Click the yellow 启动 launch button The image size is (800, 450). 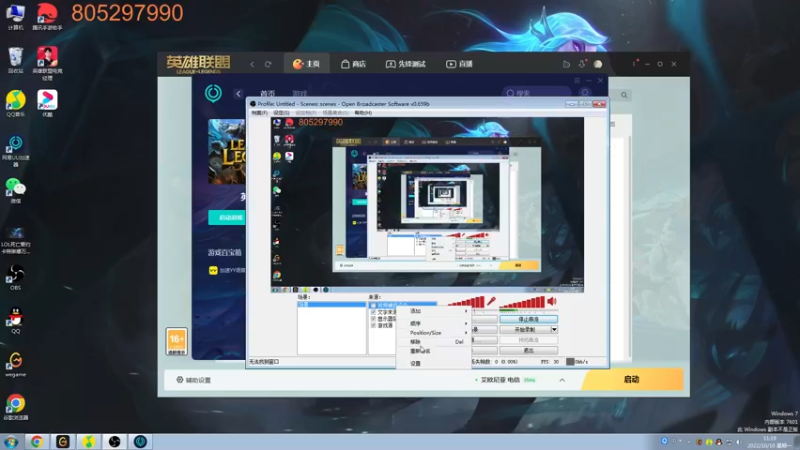[x=632, y=380]
